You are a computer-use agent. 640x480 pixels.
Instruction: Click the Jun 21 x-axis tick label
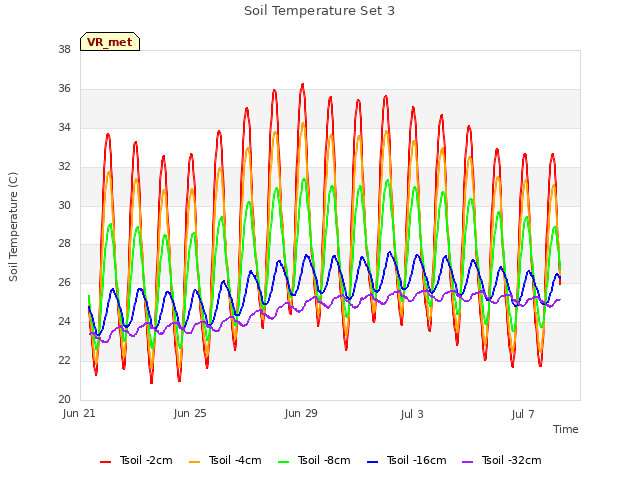pos(79,413)
